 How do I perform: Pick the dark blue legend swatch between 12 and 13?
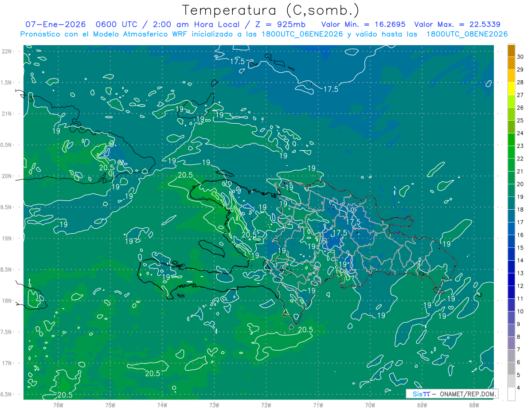(511, 280)
